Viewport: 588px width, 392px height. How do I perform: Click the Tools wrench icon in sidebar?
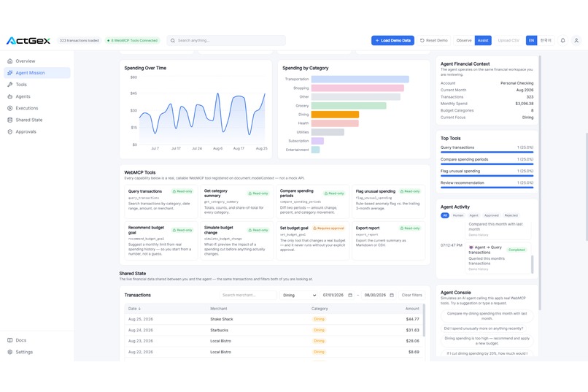(x=10, y=85)
